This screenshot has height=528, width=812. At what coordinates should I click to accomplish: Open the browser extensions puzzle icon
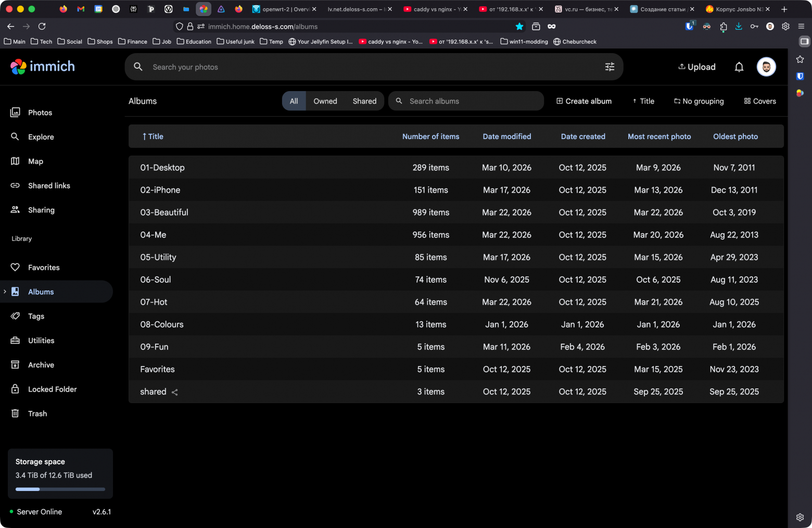(x=723, y=27)
